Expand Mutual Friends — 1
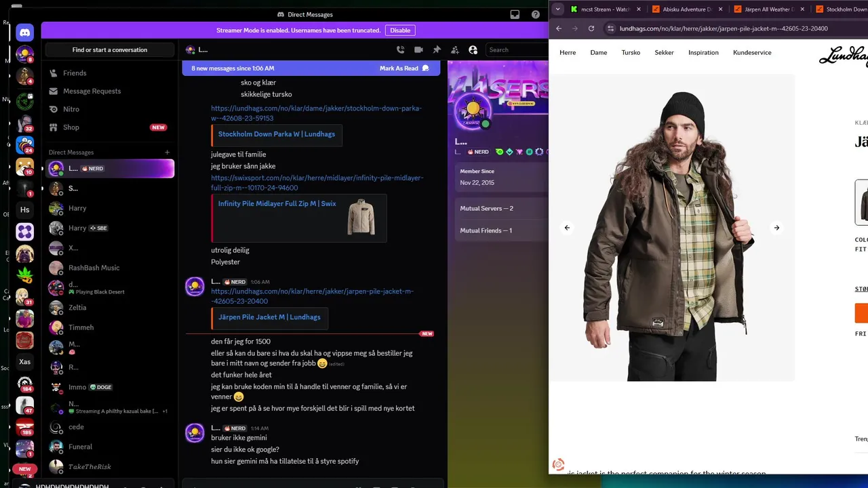Screen dimensions: 868x488 coord(502,230)
